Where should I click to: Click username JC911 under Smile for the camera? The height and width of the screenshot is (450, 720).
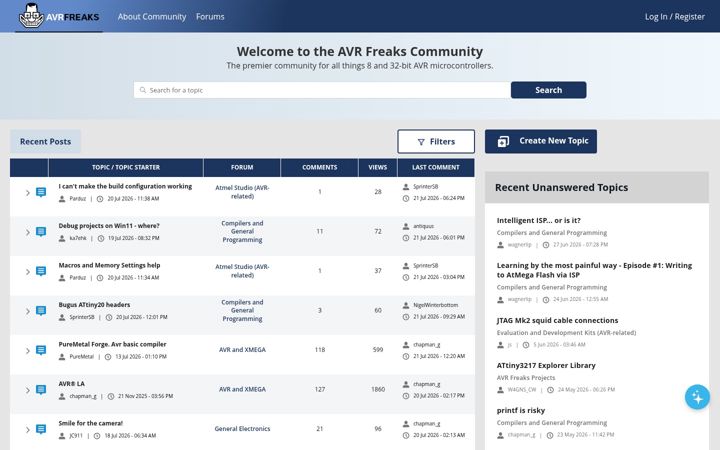pos(76,435)
